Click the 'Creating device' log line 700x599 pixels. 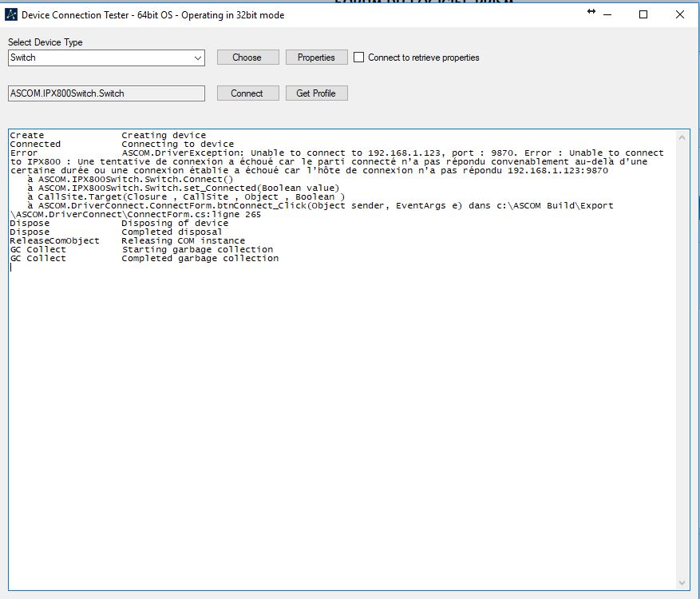[164, 135]
